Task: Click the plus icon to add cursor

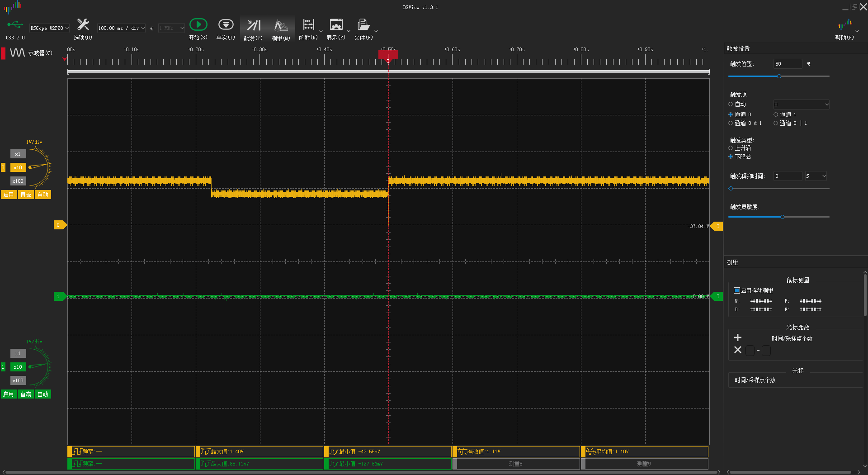Action: [738, 337]
